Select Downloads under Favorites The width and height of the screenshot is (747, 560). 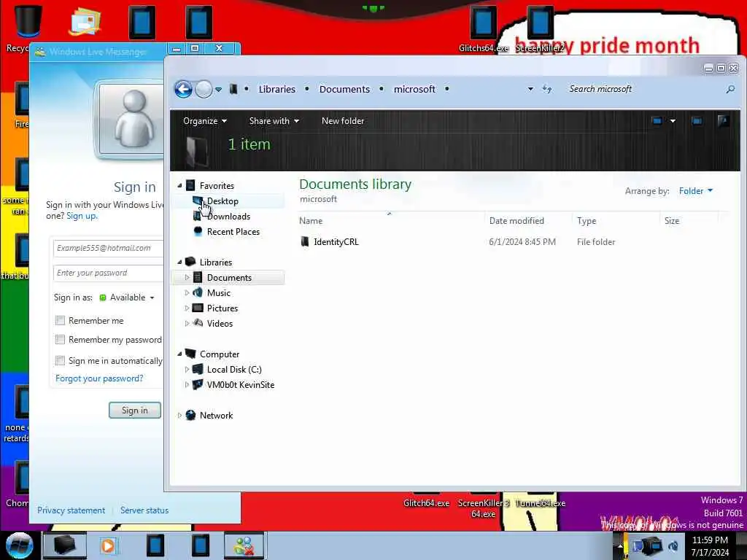click(228, 216)
